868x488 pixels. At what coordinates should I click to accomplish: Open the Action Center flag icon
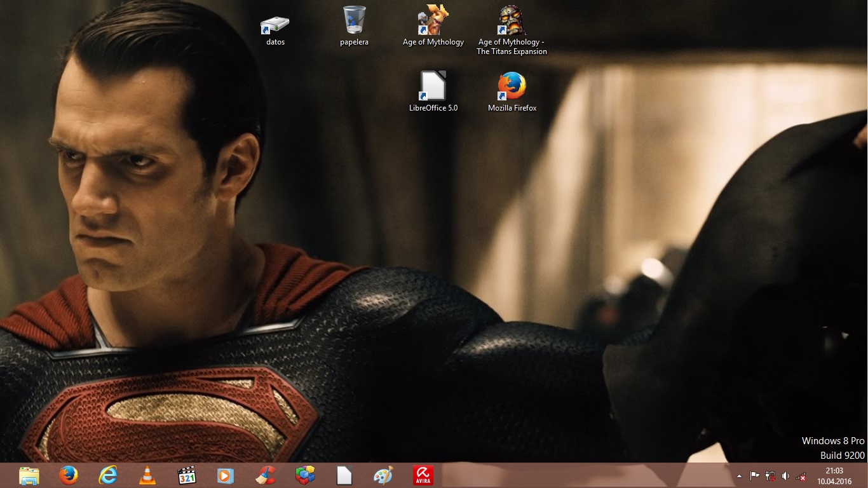[x=755, y=476]
